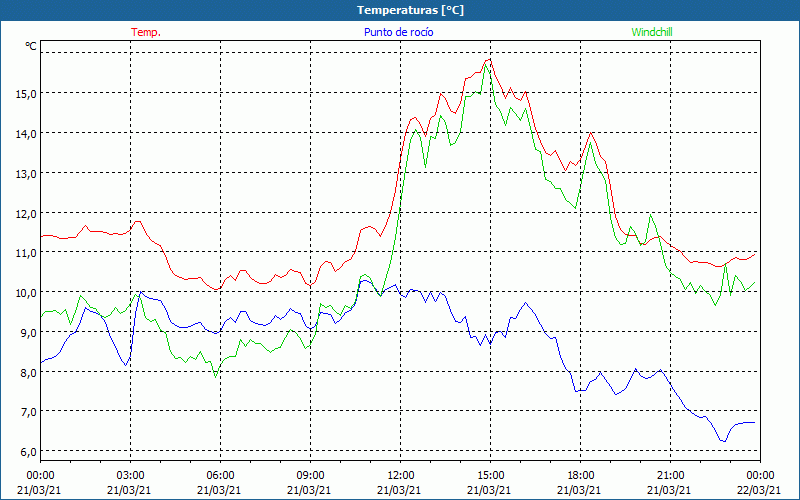Click the green windchill dip near 06:00
The width and height of the screenshot is (800, 500).
(216, 377)
